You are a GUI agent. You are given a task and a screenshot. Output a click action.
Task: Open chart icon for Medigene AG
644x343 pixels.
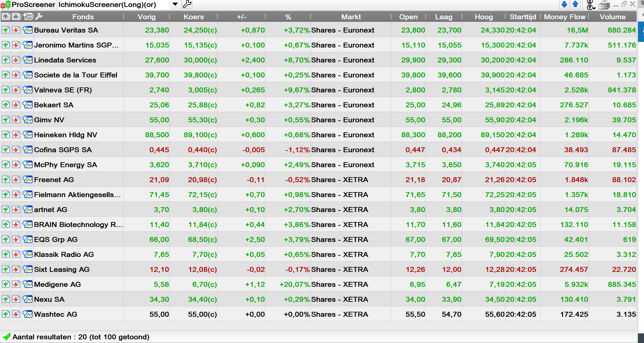[28, 284]
